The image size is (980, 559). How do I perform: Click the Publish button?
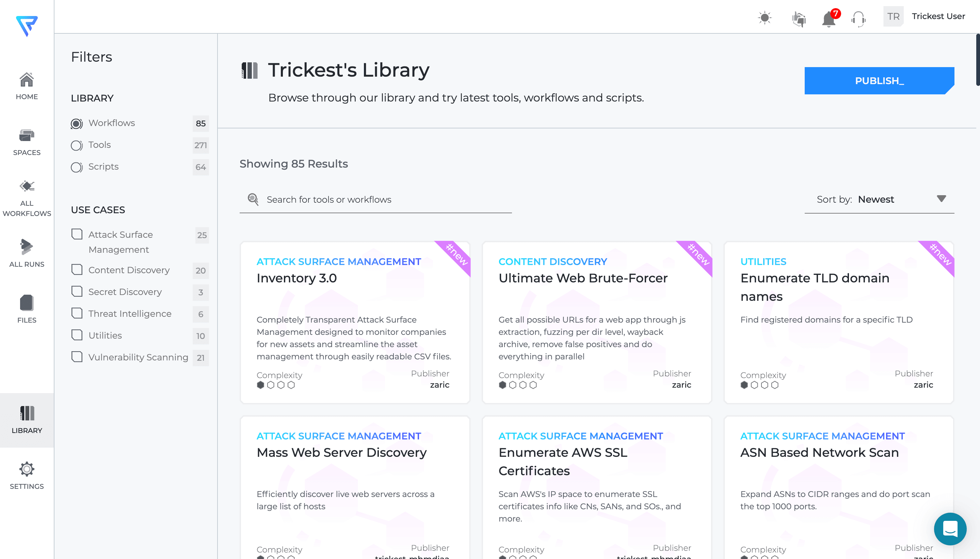point(879,81)
